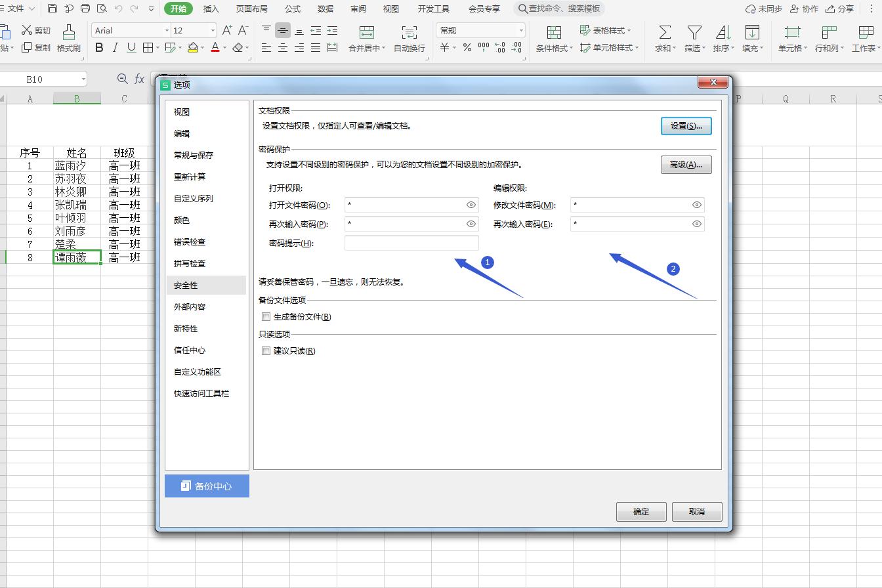The width and height of the screenshot is (882, 588).
Task: Enable the 生成备份文件 checkbox
Action: [266, 316]
